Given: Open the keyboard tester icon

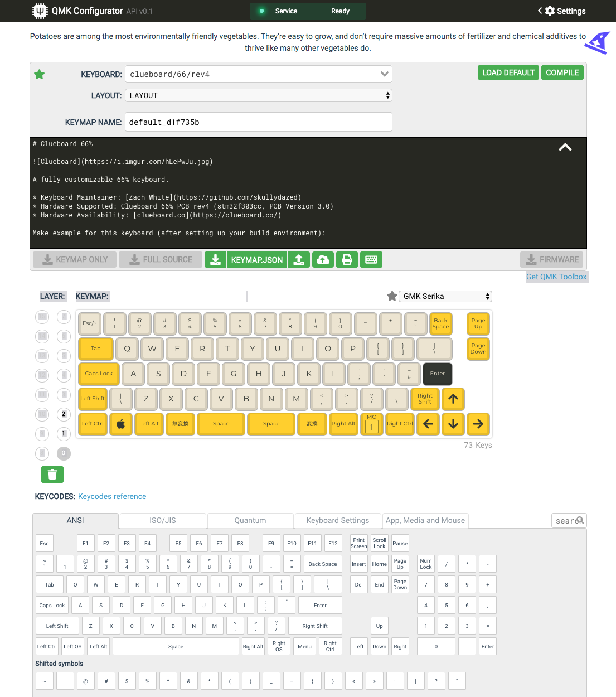Looking at the screenshot, I should [x=371, y=259].
